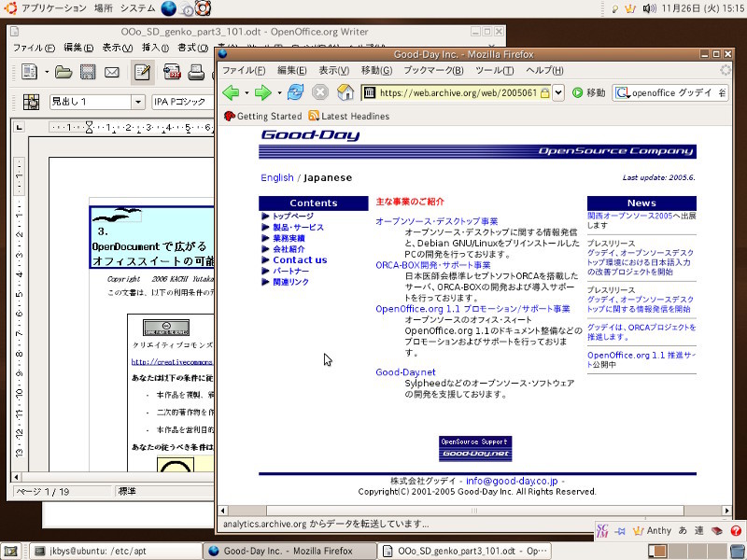Open the forward button history dropdown
Image resolution: width=747 pixels, height=560 pixels.
tap(279, 92)
